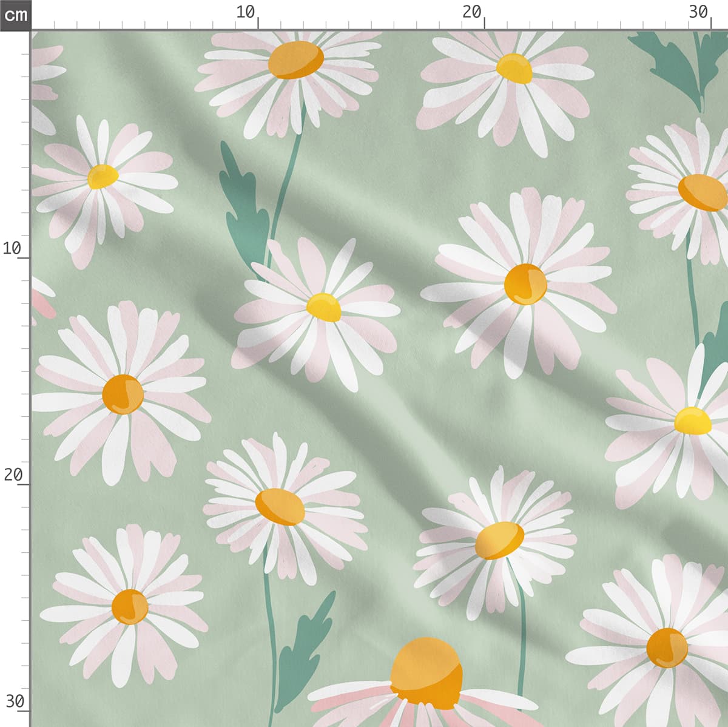Click the 30 mark on the top ruler

699,12
